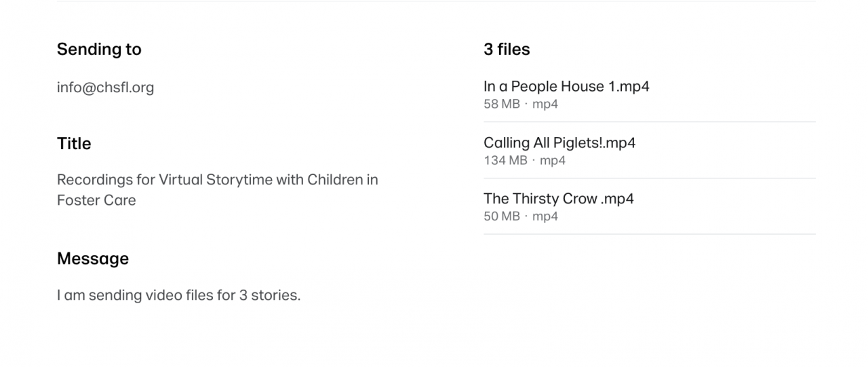Click divider below Calling All Piglets row
Image resolution: width=868 pixels, height=367 pixels.
pos(650,178)
